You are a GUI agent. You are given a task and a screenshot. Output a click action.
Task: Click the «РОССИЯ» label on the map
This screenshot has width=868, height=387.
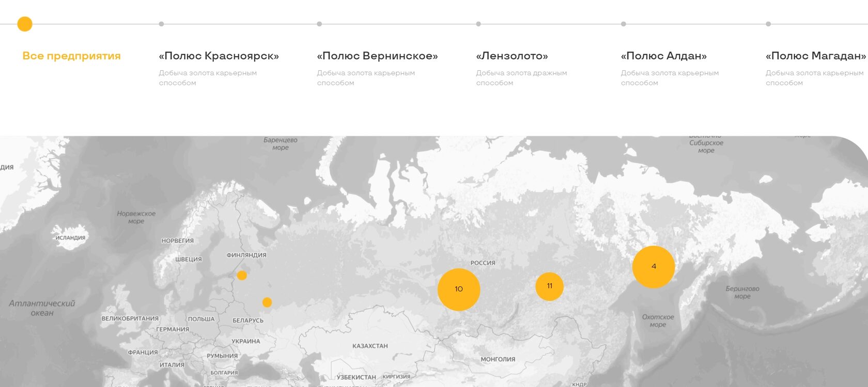pos(483,263)
